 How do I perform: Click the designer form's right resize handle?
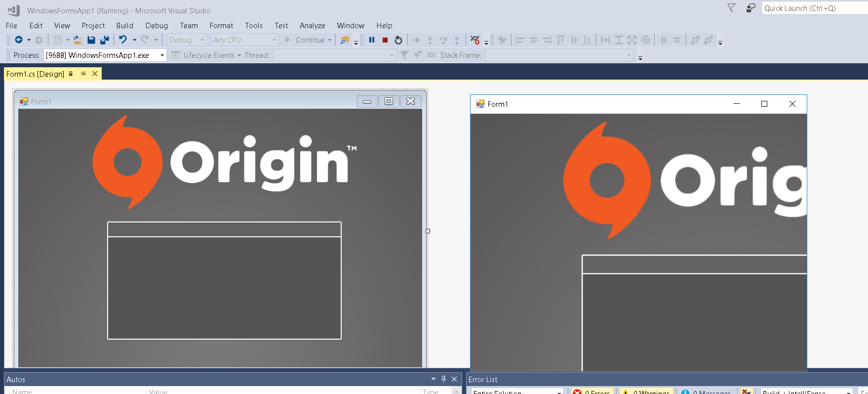point(428,231)
